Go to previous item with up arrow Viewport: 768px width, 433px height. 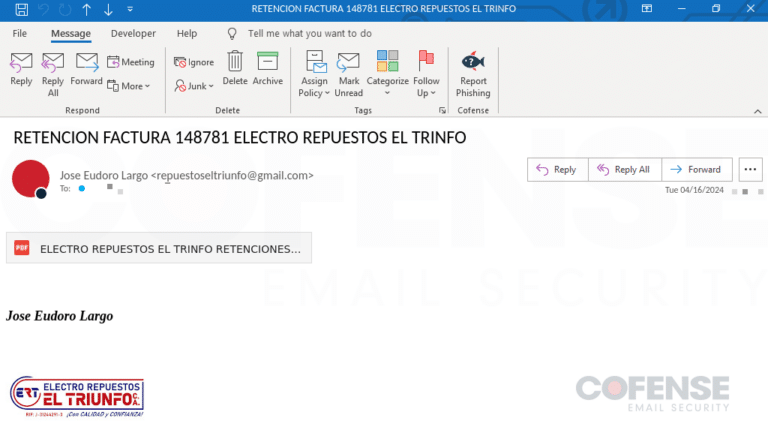87,9
